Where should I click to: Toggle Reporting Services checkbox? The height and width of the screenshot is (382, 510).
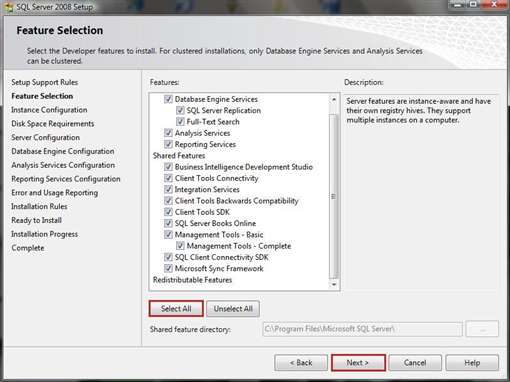pos(168,144)
